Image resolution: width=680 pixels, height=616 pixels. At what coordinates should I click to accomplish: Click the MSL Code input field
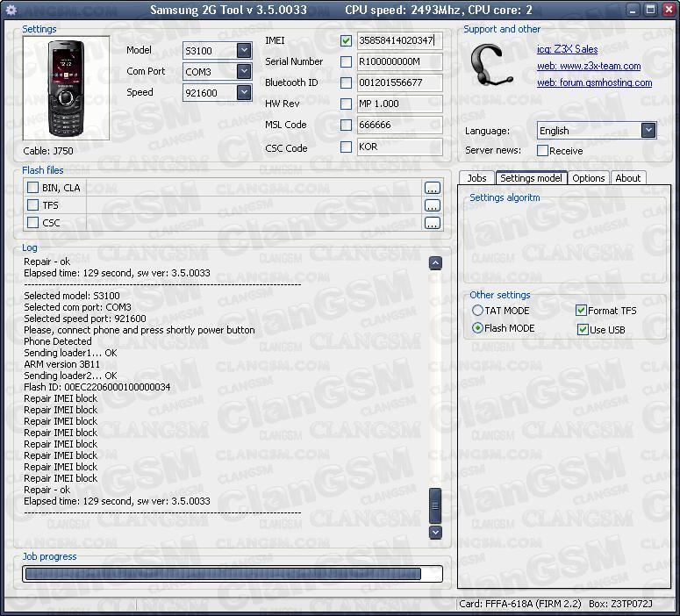[399, 125]
